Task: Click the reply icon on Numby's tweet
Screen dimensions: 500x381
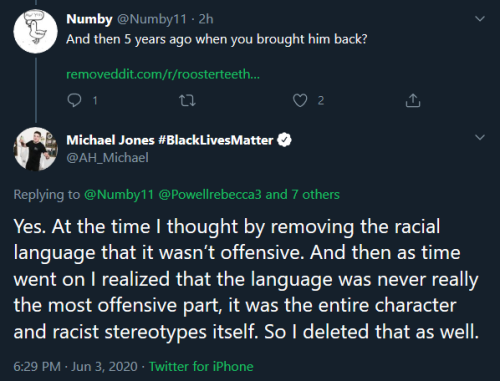Action: pos(74,100)
